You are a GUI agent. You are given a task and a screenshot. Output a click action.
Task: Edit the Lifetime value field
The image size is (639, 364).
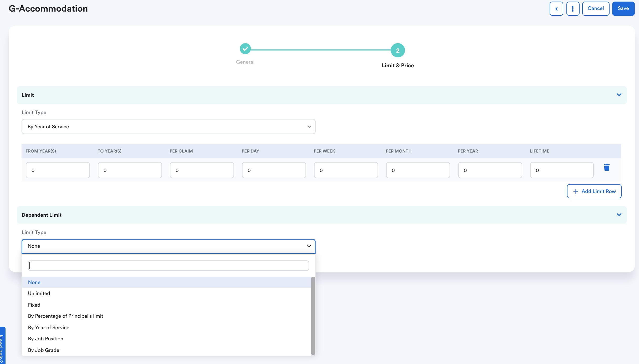[x=562, y=170]
